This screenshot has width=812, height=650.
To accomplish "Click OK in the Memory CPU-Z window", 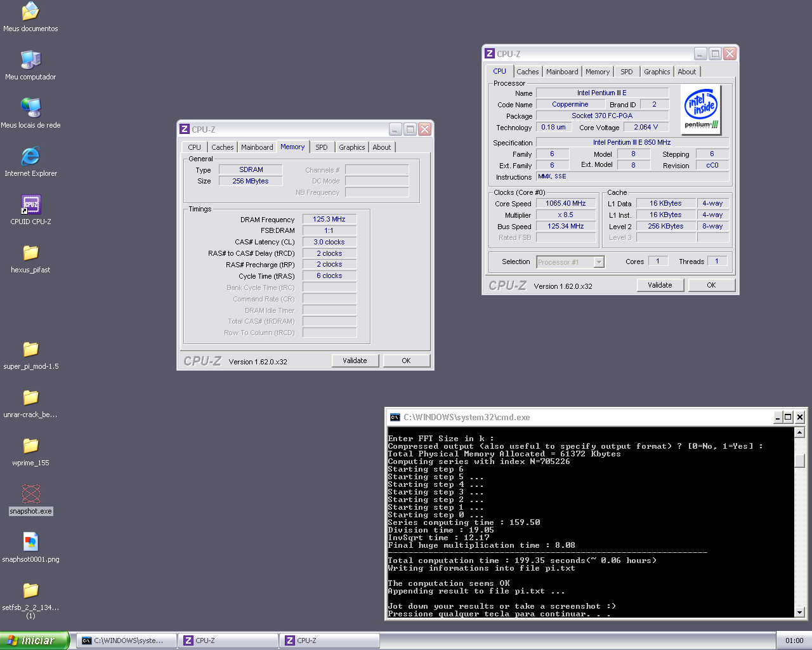I will pyautogui.click(x=407, y=361).
